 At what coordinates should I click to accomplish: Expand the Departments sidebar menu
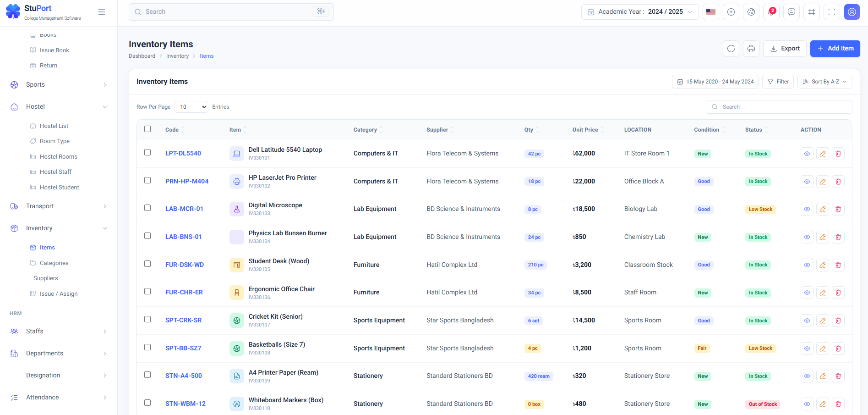[x=59, y=354]
